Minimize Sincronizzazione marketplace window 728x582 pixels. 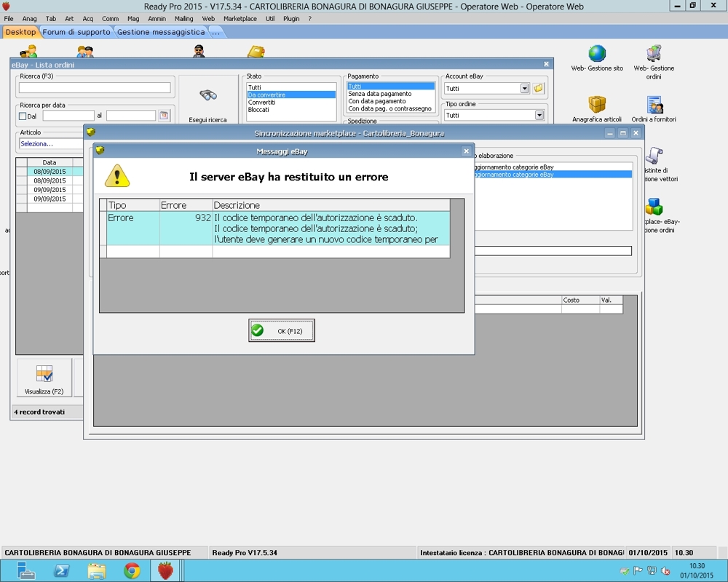[610, 133]
